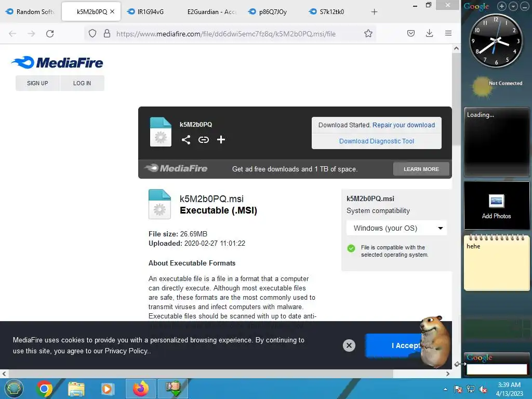Click the Action Center flag in the tray
The height and width of the screenshot is (399, 532).
[458, 389]
